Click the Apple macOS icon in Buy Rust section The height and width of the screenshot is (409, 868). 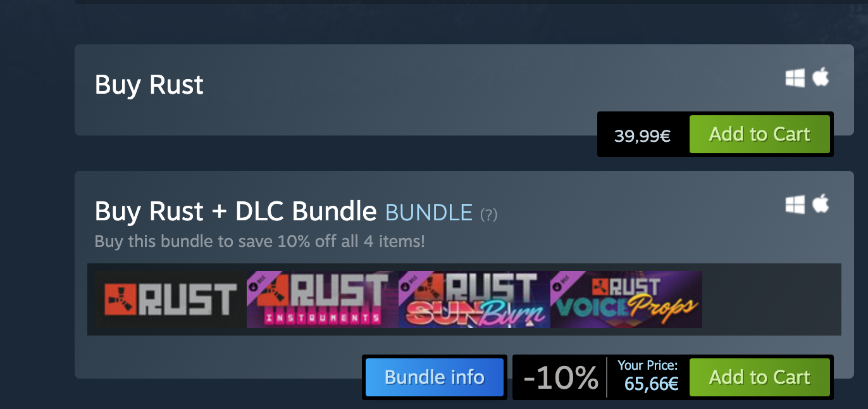821,77
